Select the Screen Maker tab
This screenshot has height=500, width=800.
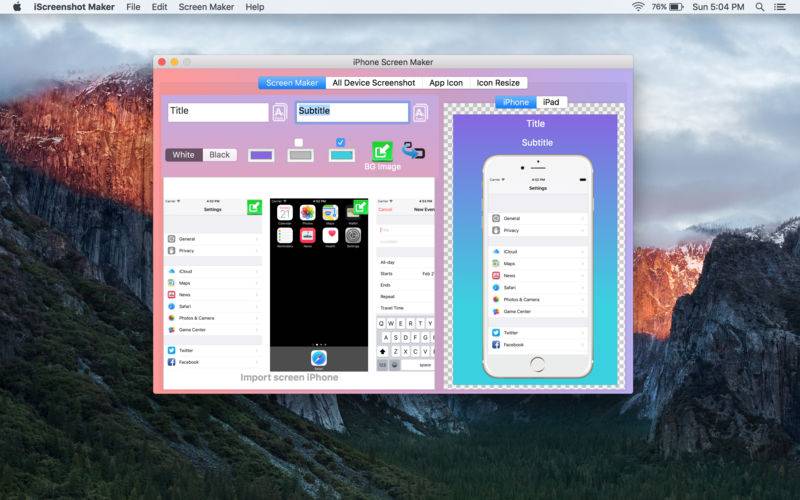pos(292,83)
